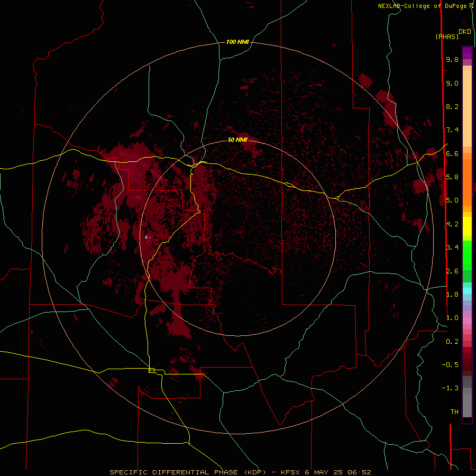Select the 4.2 value on the color scale
This screenshot has height=476, width=476.
pos(452,224)
